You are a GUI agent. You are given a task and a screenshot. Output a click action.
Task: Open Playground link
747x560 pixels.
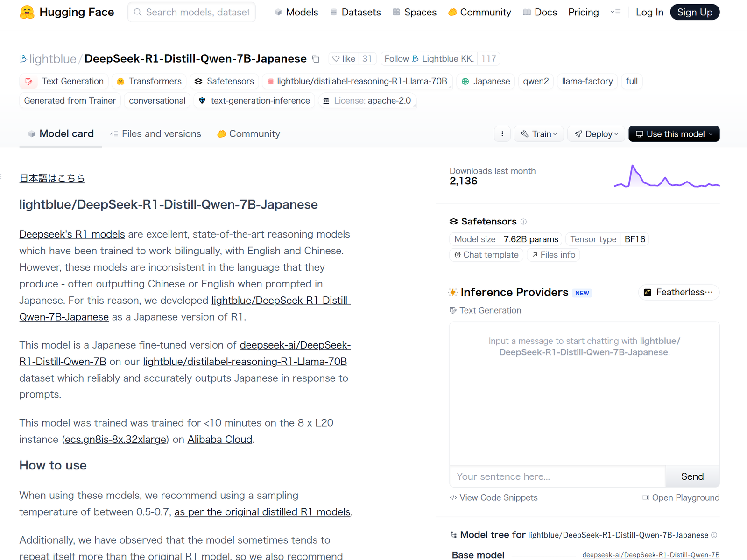click(681, 498)
